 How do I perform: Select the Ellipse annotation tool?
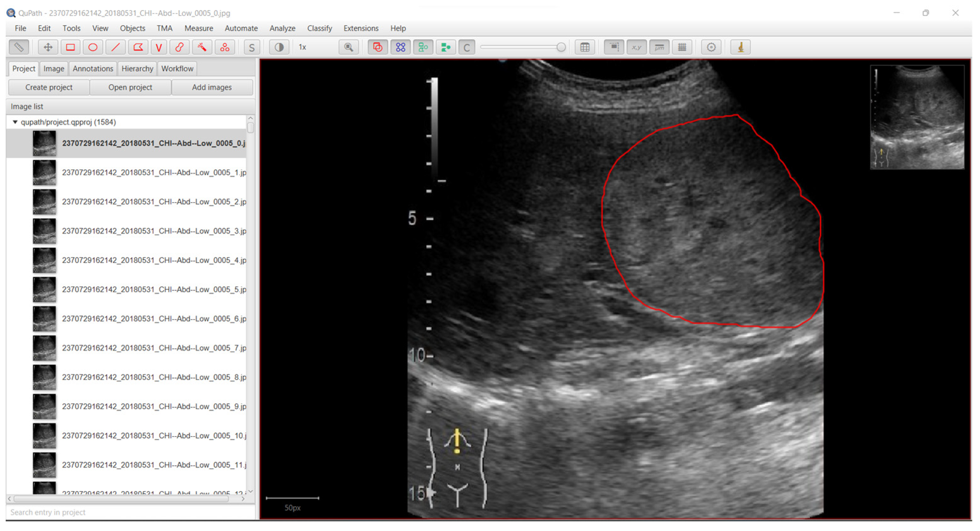click(93, 47)
